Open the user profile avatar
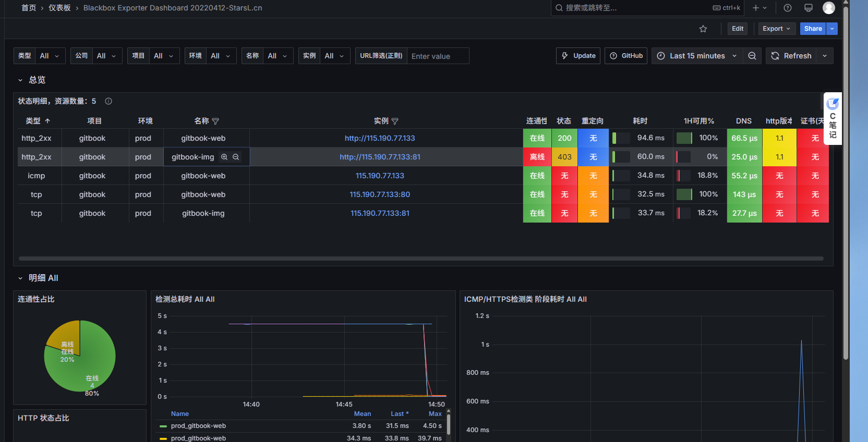Image resolution: width=868 pixels, height=442 pixels. pos(829,8)
